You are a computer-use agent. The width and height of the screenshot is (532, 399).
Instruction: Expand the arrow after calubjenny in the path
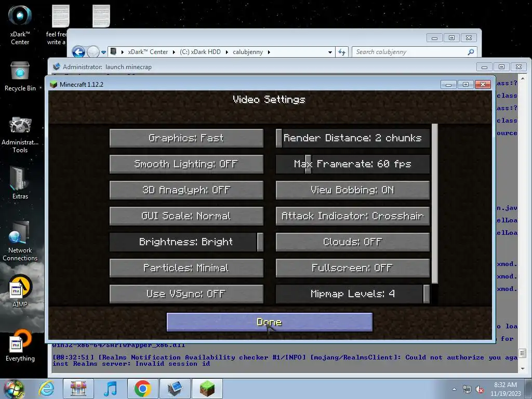point(269,52)
